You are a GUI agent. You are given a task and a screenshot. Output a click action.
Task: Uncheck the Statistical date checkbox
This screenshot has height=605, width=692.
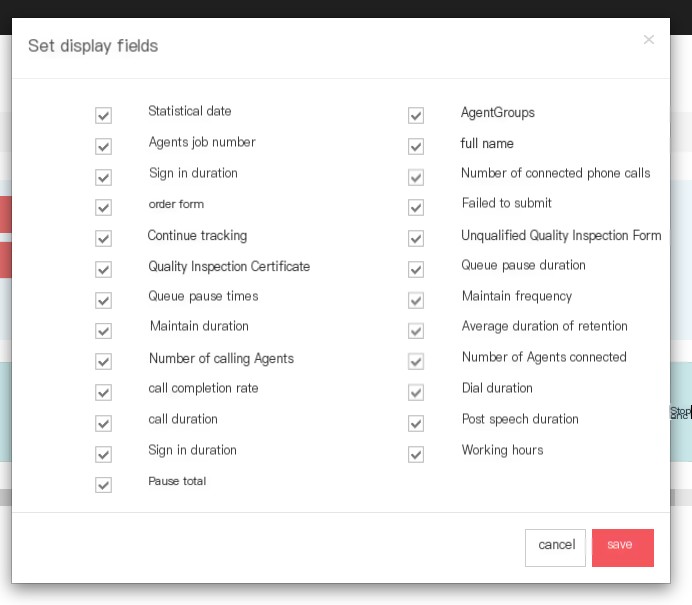pos(103,116)
